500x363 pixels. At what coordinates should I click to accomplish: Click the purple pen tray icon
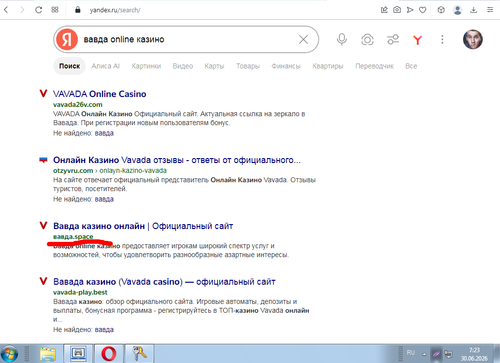point(436,354)
